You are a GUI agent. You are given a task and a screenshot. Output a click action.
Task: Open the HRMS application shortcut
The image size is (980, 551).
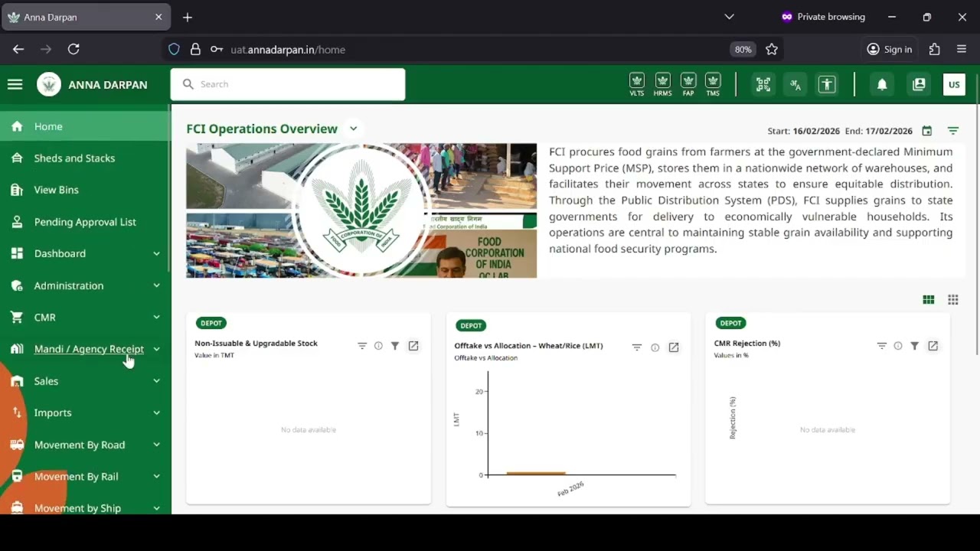click(x=662, y=84)
